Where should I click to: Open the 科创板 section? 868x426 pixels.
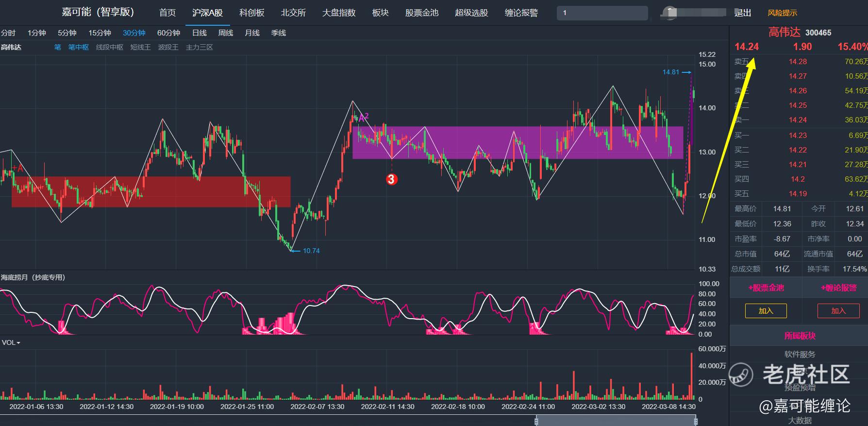coord(252,13)
